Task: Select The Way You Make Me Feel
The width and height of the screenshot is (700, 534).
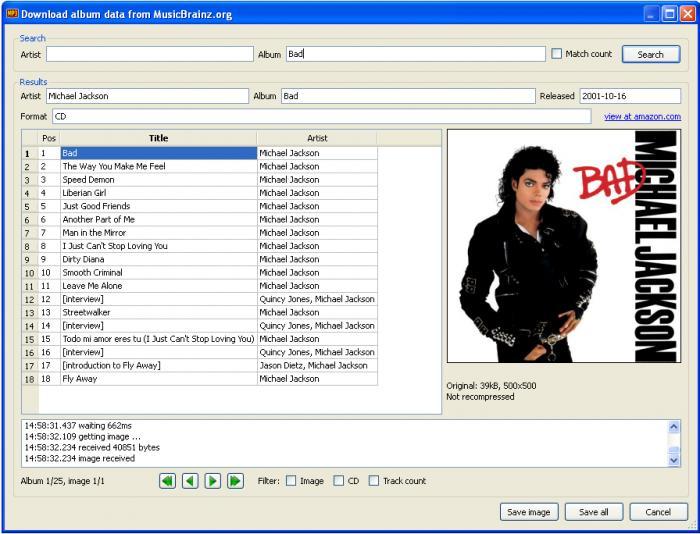Action: click(158, 167)
